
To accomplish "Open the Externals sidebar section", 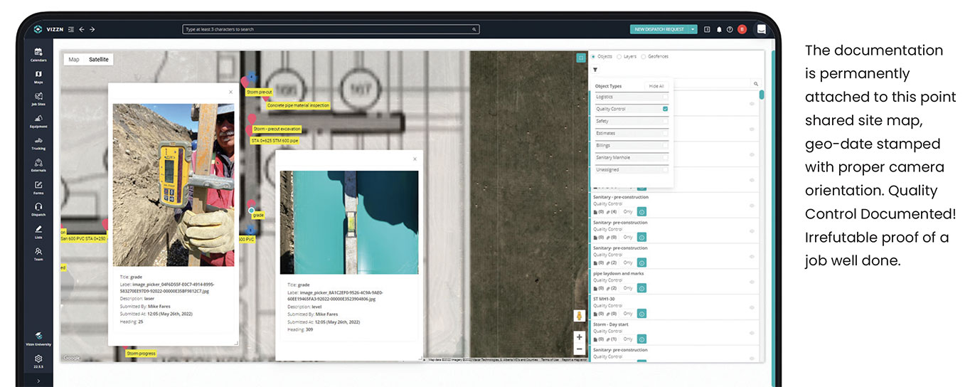I will 38,165.
